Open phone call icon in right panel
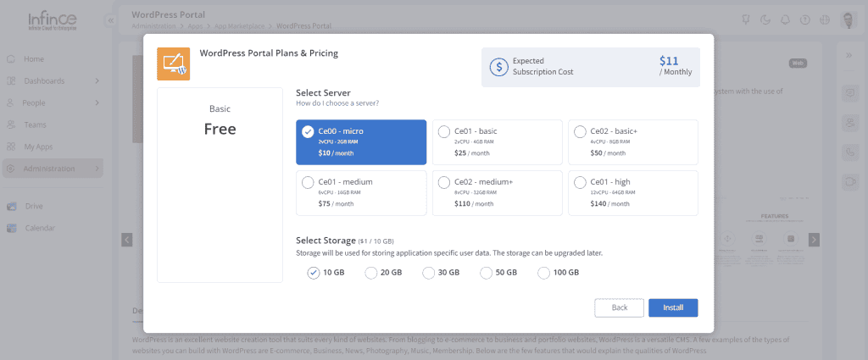 (x=849, y=152)
